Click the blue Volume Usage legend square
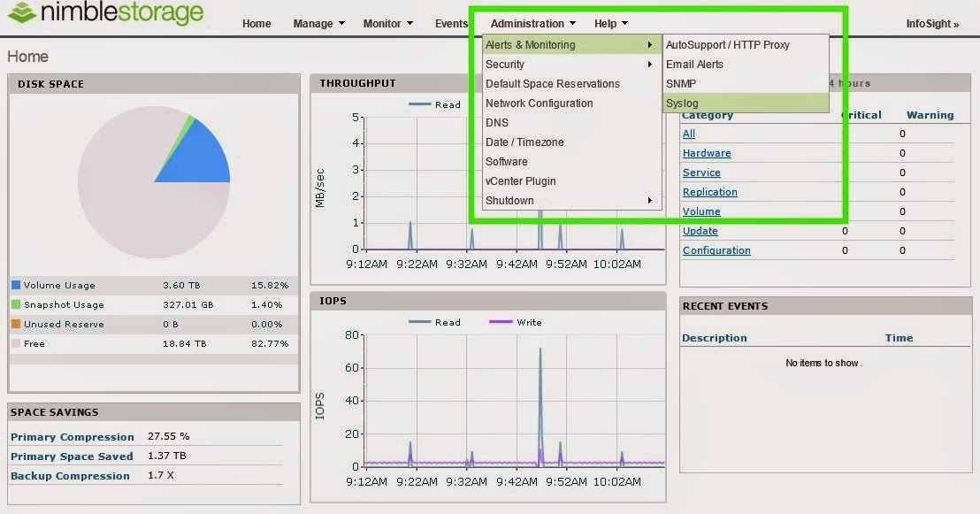 [16, 285]
